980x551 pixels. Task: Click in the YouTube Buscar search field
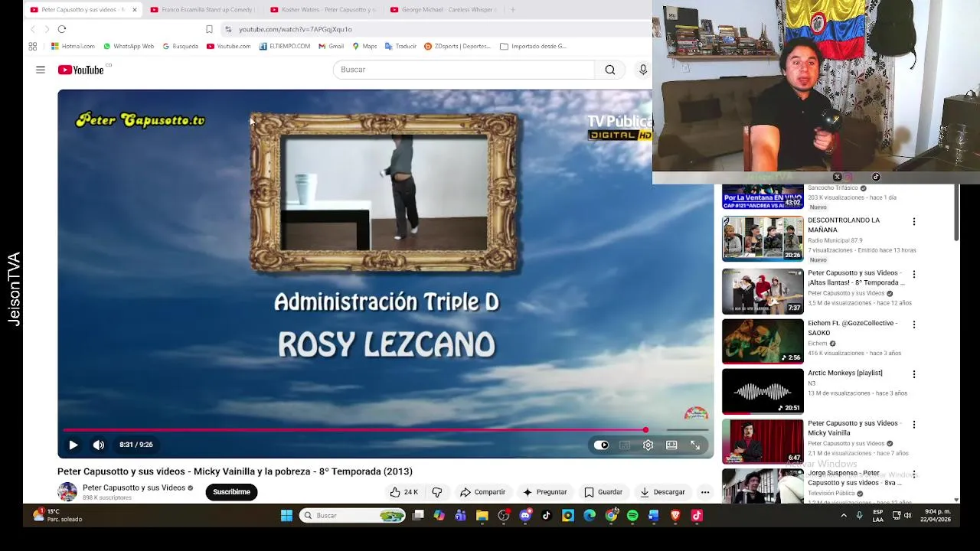(463, 70)
